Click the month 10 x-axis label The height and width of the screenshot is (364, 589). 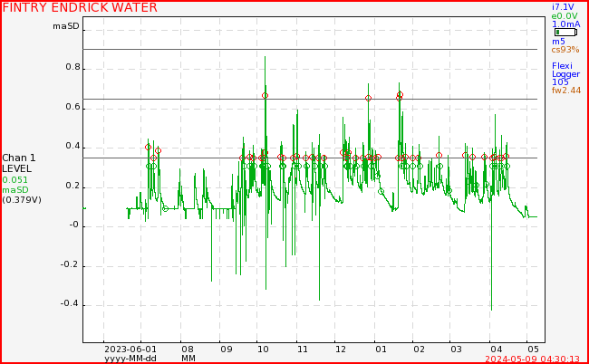(x=263, y=350)
